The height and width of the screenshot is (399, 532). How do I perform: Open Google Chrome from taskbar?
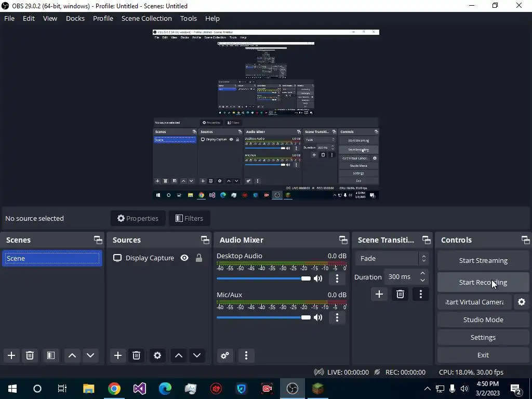click(x=114, y=389)
